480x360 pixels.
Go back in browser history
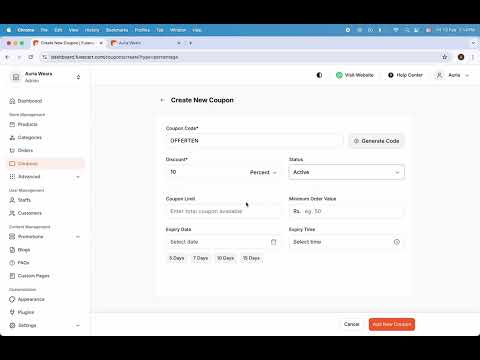click(x=7, y=57)
